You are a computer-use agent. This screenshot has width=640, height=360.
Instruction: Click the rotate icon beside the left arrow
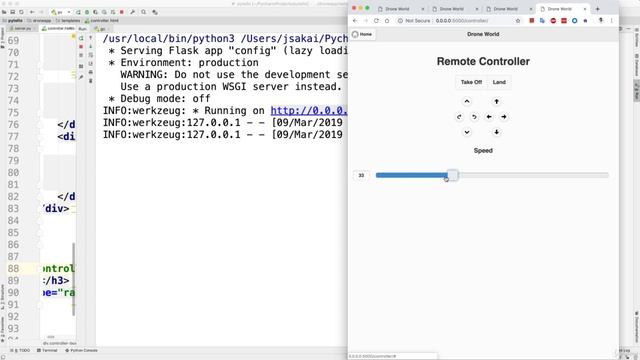click(474, 117)
